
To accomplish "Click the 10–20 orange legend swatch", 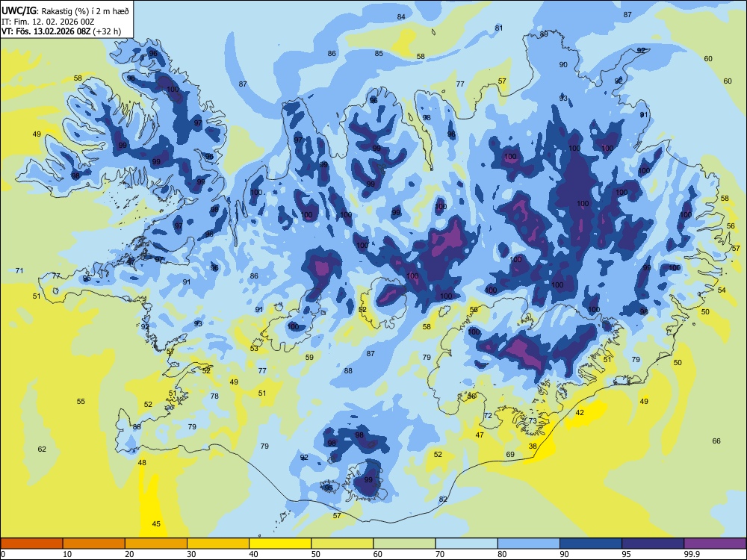I will pos(94,544).
